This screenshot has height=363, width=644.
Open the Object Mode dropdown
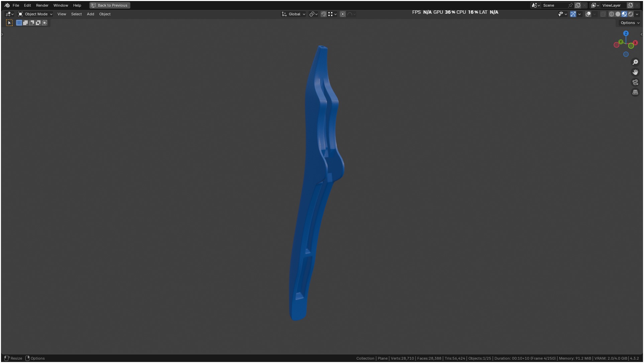click(35, 14)
